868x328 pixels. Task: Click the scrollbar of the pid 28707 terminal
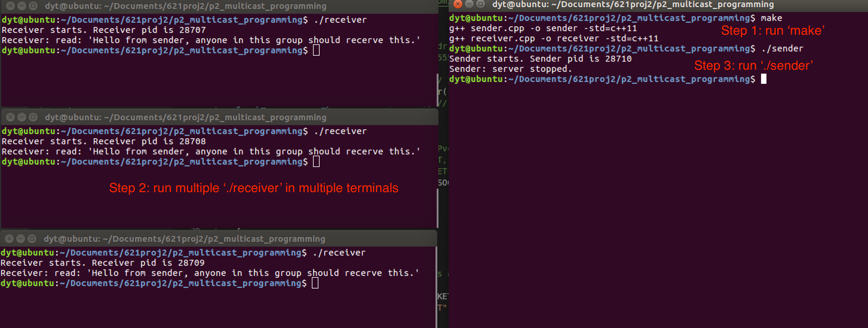437,90
